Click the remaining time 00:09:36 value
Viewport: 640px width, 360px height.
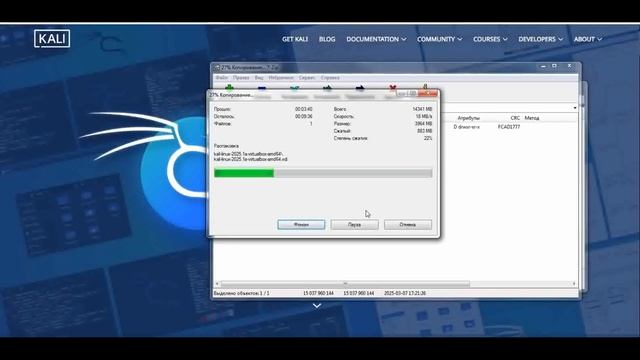(304, 116)
